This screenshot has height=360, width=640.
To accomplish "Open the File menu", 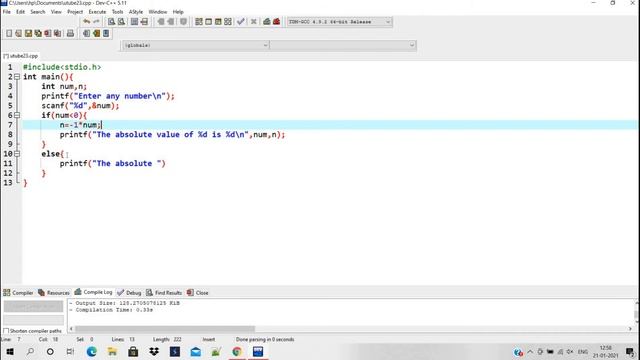I will 7,12.
